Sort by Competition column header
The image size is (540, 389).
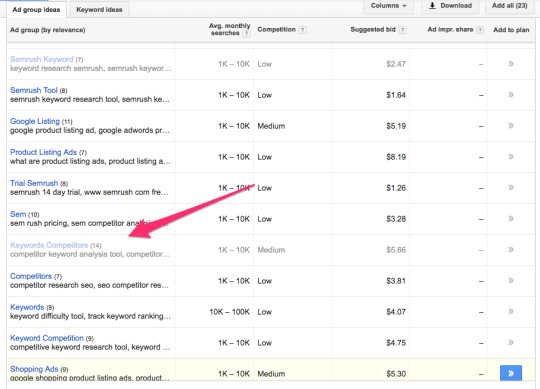[x=277, y=30]
